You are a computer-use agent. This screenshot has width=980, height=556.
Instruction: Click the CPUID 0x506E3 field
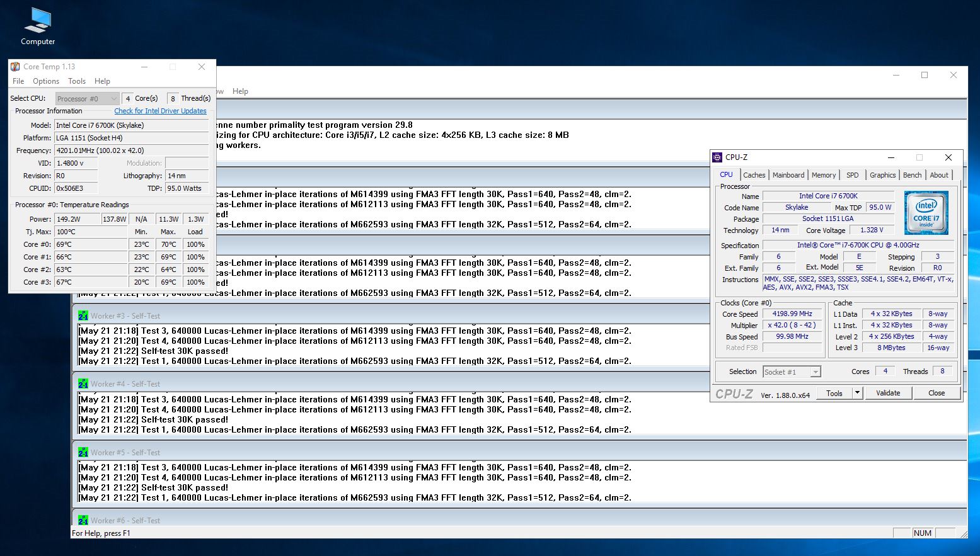click(76, 188)
